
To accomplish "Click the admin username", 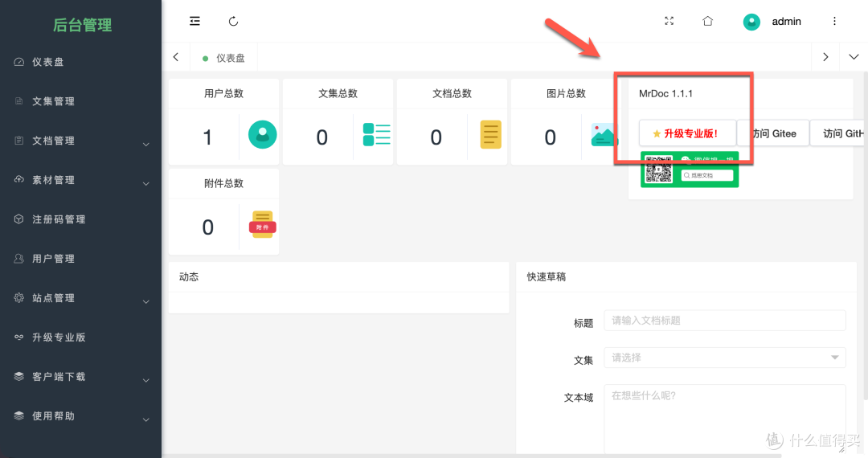I will click(786, 22).
